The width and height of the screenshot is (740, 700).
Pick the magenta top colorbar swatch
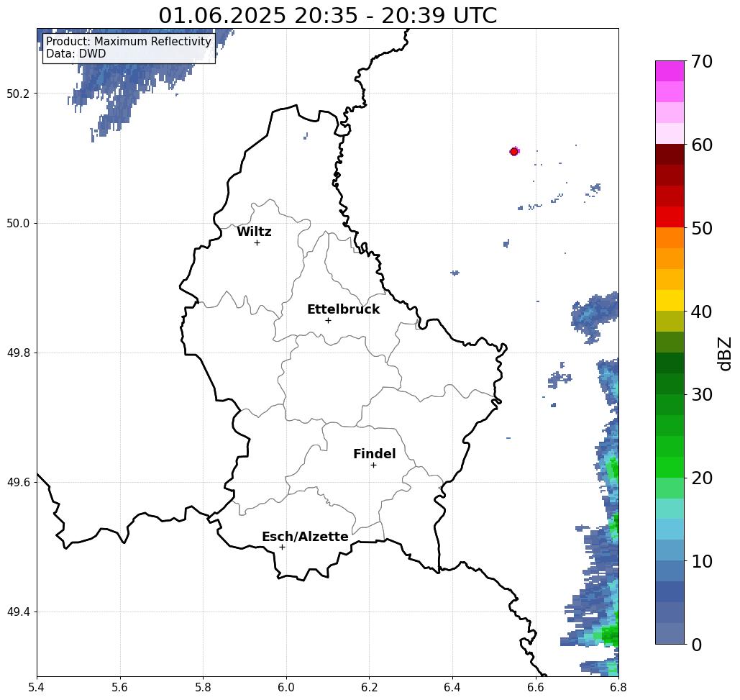tap(670, 71)
